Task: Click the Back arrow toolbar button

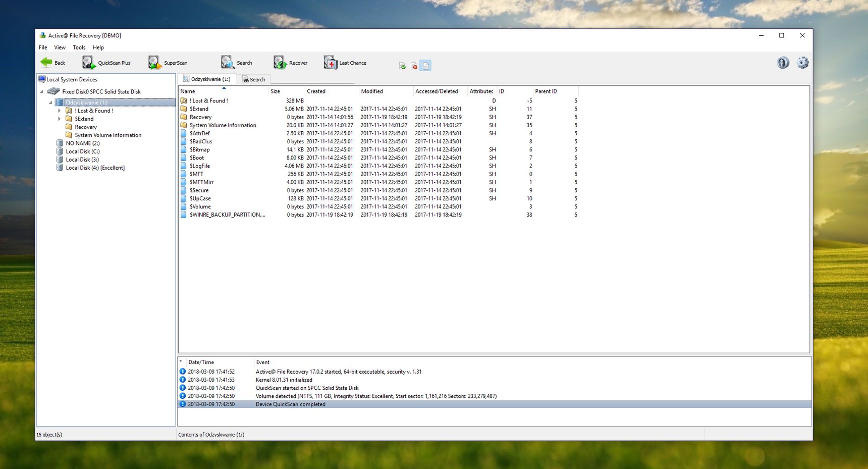Action: (52, 63)
